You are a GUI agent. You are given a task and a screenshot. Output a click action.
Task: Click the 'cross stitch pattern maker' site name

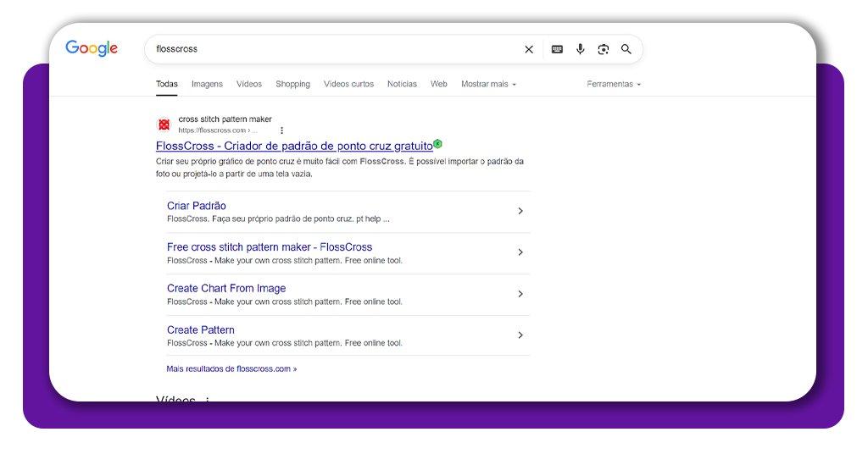click(x=225, y=119)
